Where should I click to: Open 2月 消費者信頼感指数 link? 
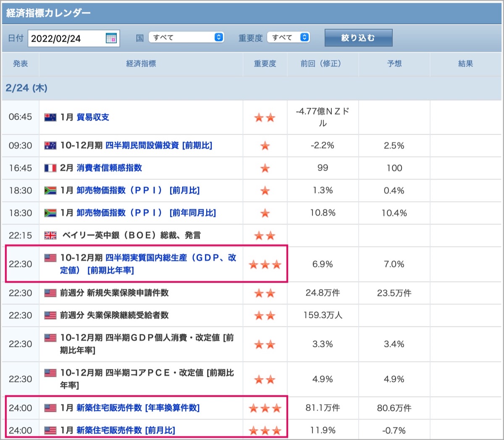(x=109, y=168)
